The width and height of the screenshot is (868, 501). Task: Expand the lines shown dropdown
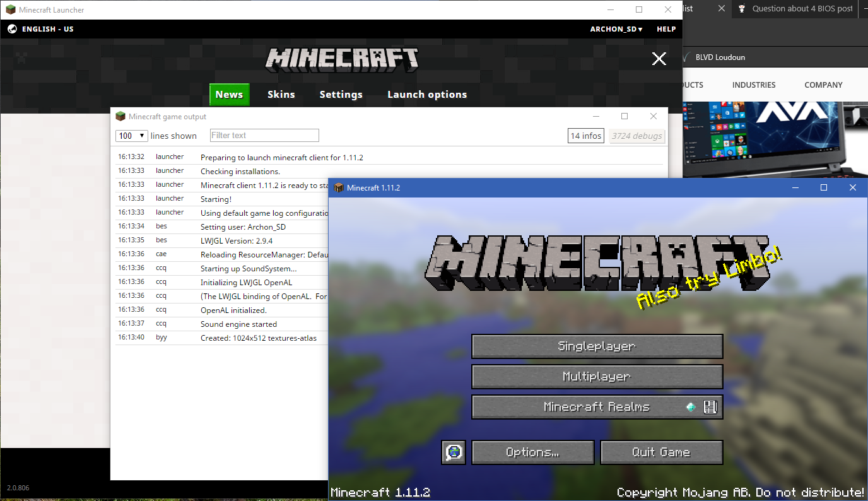132,136
